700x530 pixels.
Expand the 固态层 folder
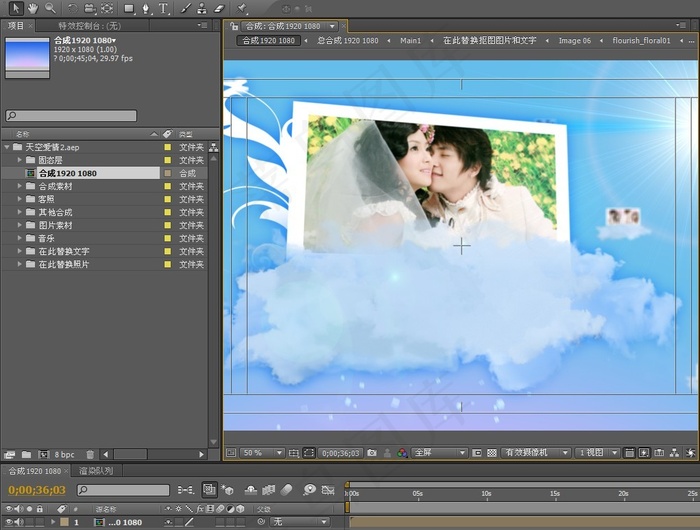(19, 160)
